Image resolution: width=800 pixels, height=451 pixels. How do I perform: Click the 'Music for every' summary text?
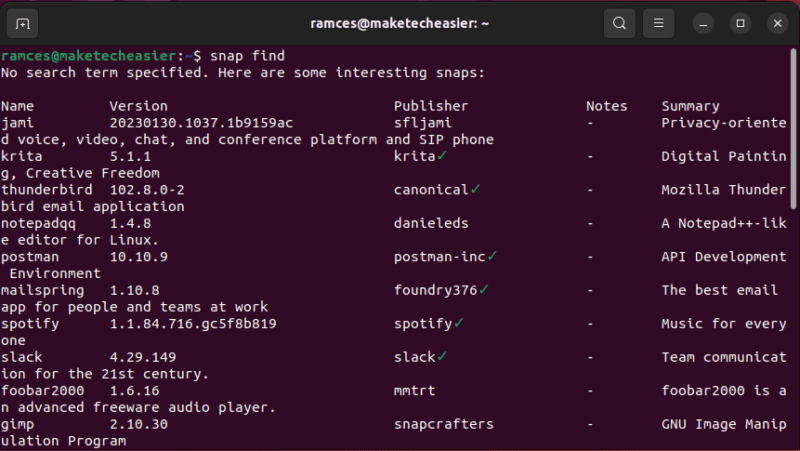coord(723,324)
